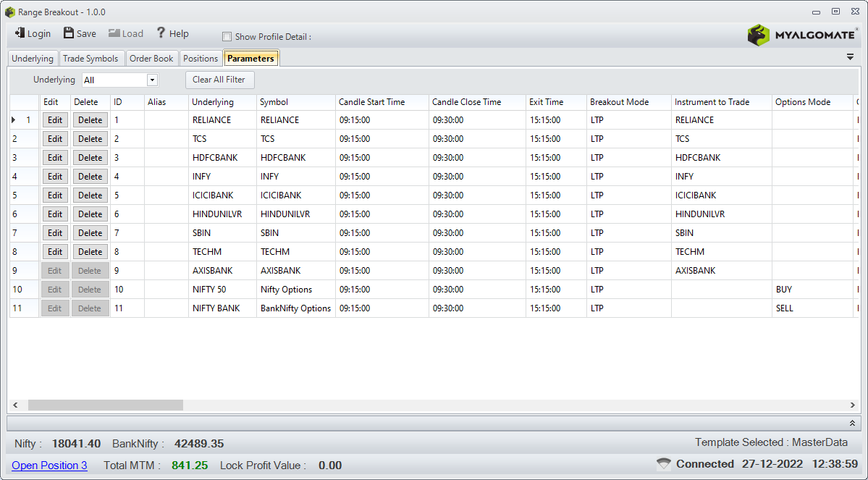Open the tab list dropdown arrow at right
Screen dimensions: 868x480
[851, 57]
